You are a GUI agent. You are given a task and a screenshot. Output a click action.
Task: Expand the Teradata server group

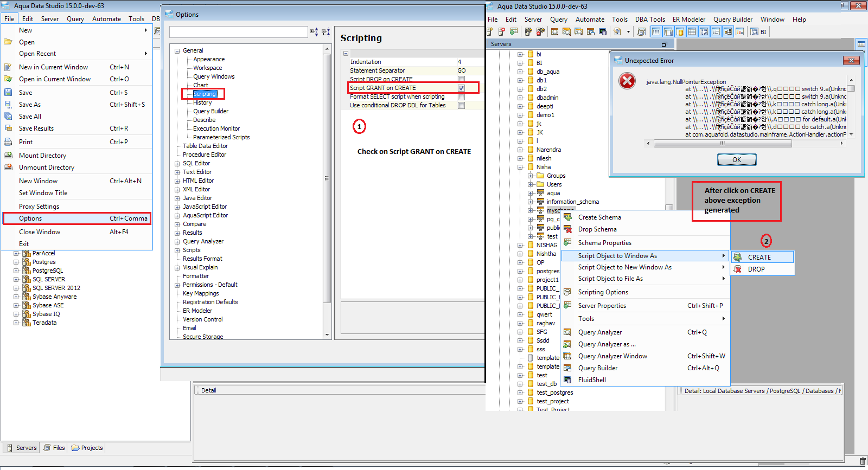[16, 323]
